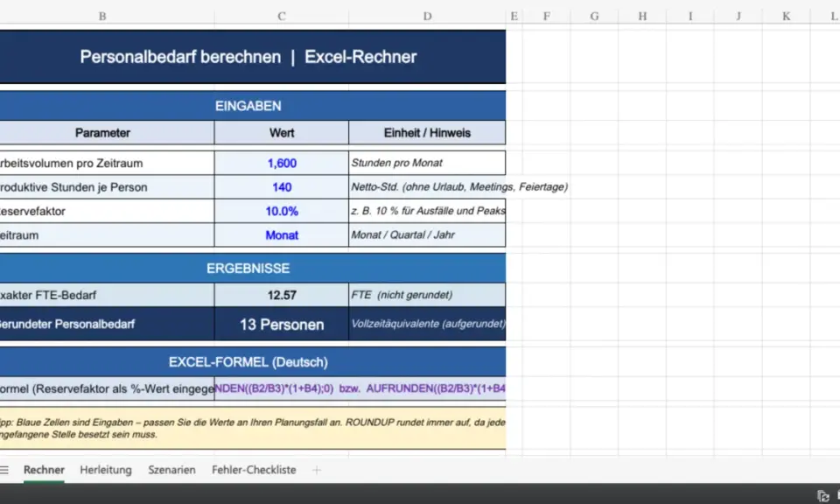Click the yellow tip note about blue cells
Image resolution: width=840 pixels, height=504 pixels.
pyautogui.click(x=253, y=428)
